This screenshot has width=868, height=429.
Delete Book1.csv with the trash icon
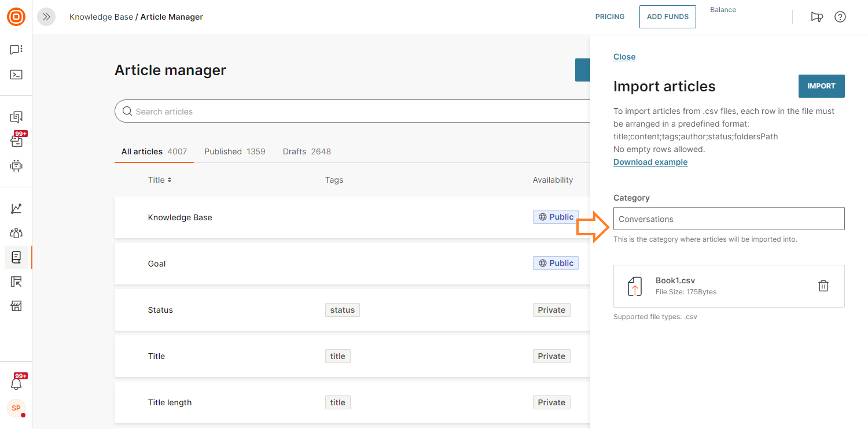coord(823,286)
